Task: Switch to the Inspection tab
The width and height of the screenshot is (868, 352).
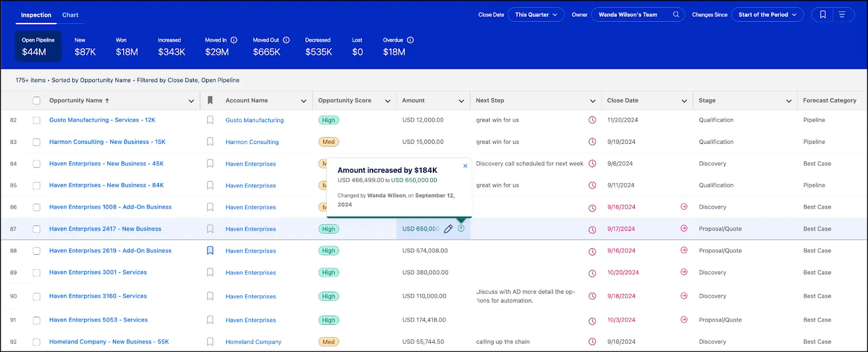Action: click(36, 15)
